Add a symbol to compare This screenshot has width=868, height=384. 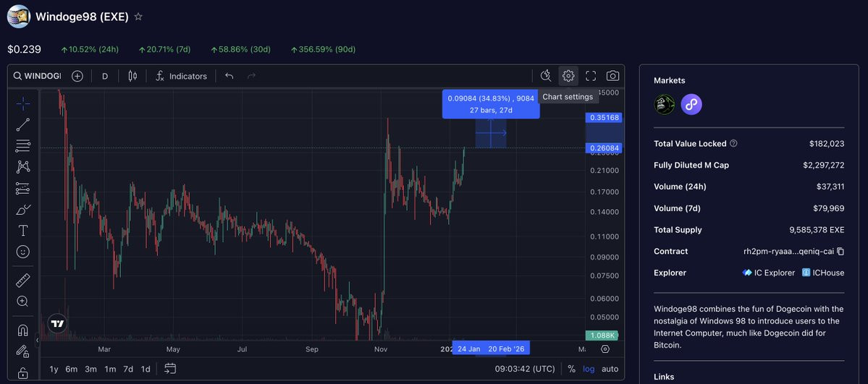[x=77, y=76]
